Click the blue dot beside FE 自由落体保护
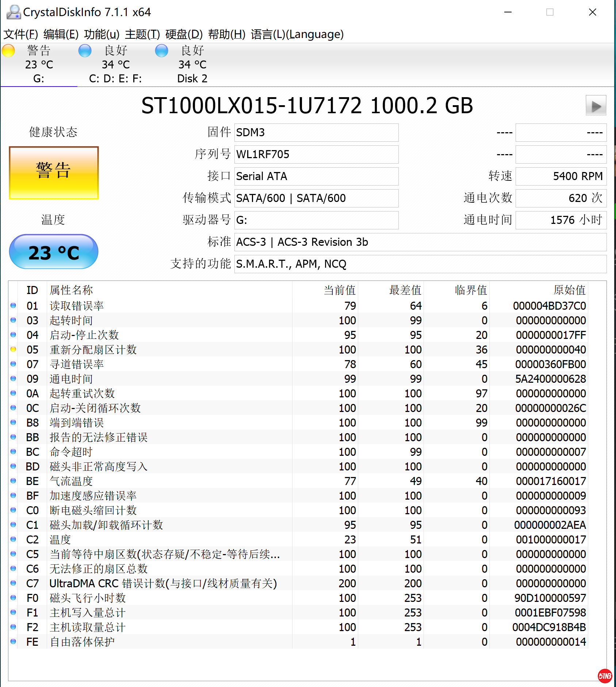 [13, 642]
